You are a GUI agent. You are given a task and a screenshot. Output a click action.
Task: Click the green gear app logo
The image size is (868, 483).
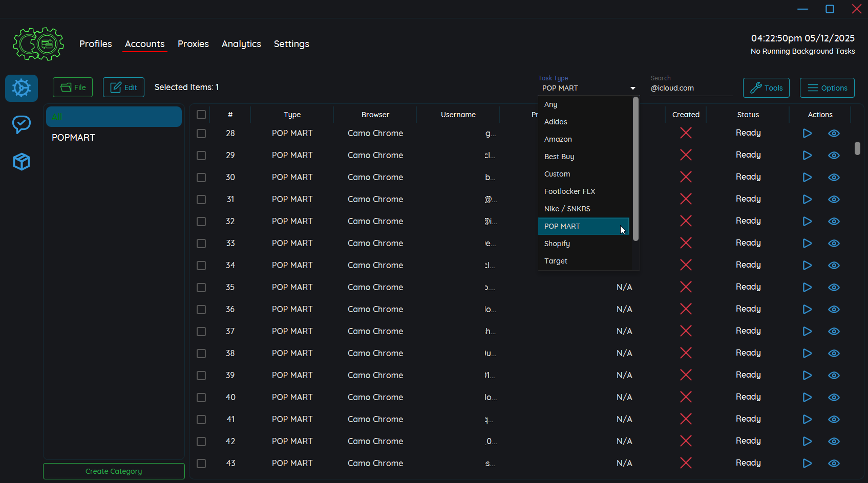point(38,44)
